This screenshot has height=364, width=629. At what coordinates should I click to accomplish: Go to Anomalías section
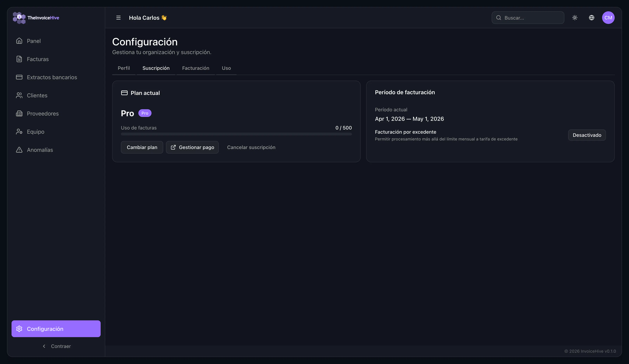coord(56,150)
